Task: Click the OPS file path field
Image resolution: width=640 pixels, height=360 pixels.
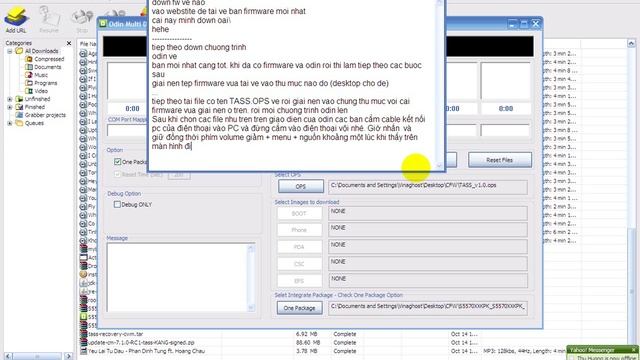Action: [428, 187]
